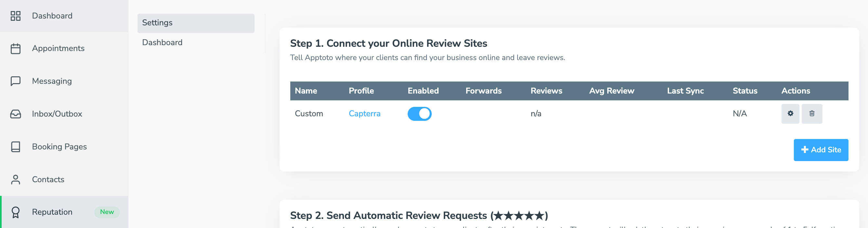Click the Booking Pages book icon
868x228 pixels.
[x=16, y=146]
